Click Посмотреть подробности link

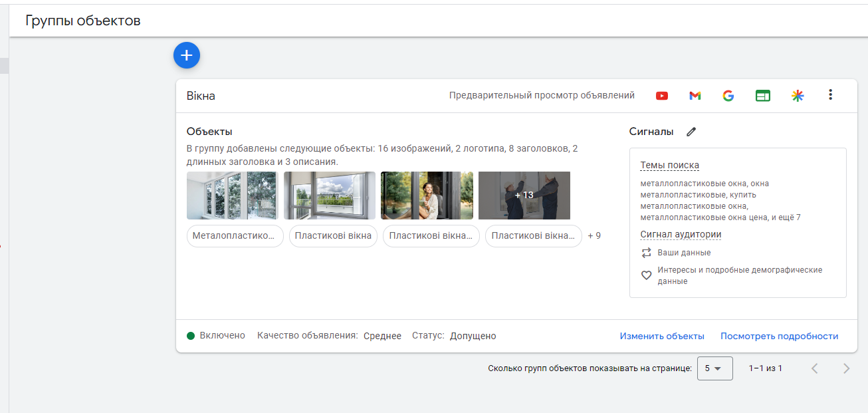[x=779, y=337]
